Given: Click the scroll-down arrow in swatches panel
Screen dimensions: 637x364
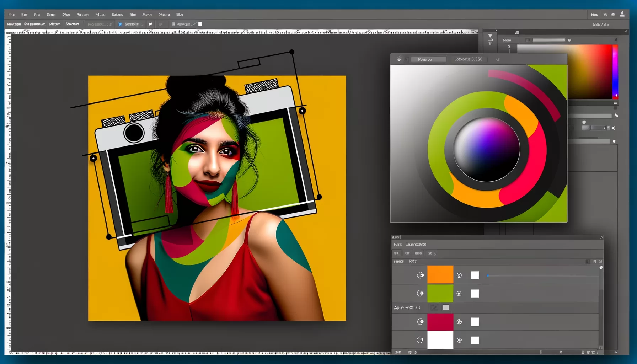Looking at the screenshot, I should tap(601, 348).
